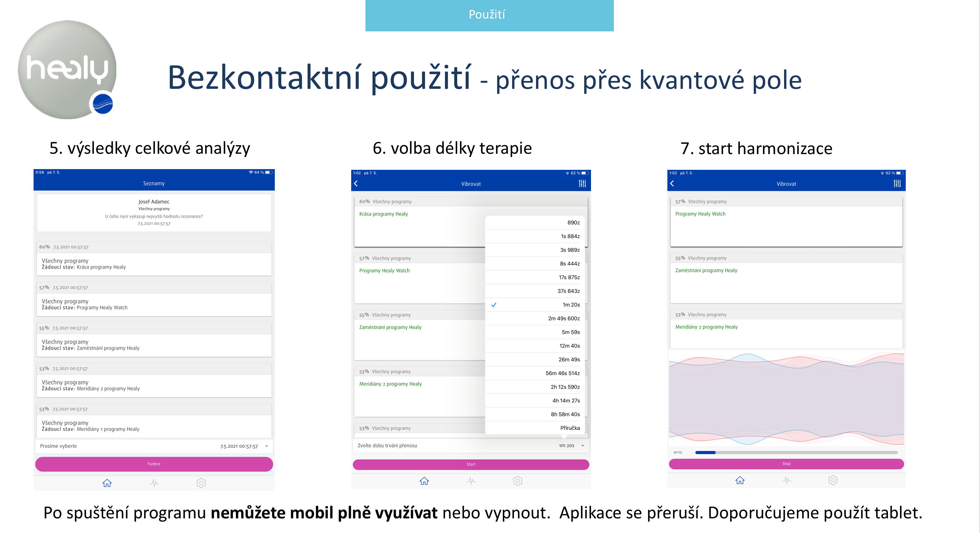Image resolution: width=980 pixels, height=533 pixels.
Task: Select 8s 444z duration
Action: click(535, 263)
